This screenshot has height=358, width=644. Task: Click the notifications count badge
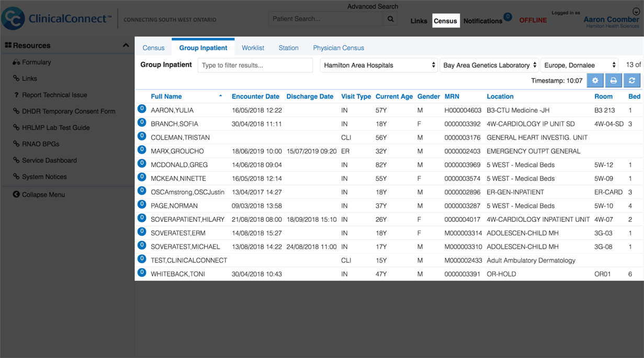click(507, 17)
